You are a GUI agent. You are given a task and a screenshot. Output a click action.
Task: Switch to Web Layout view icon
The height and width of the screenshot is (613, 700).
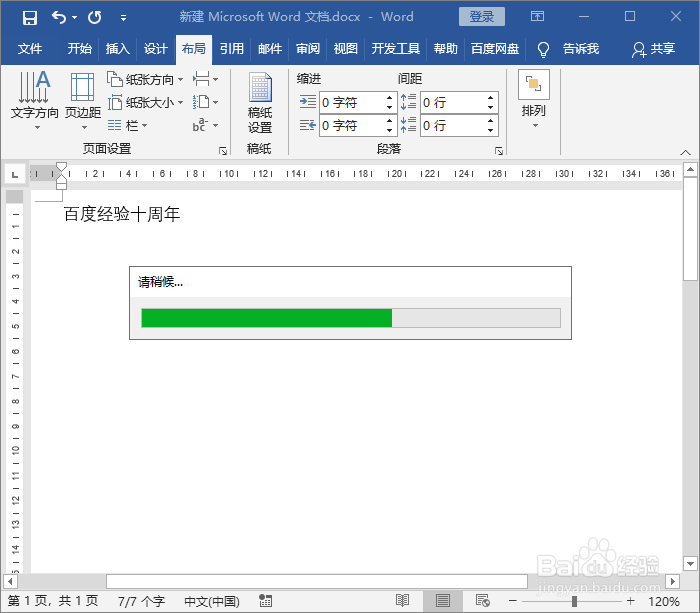pyautogui.click(x=483, y=601)
